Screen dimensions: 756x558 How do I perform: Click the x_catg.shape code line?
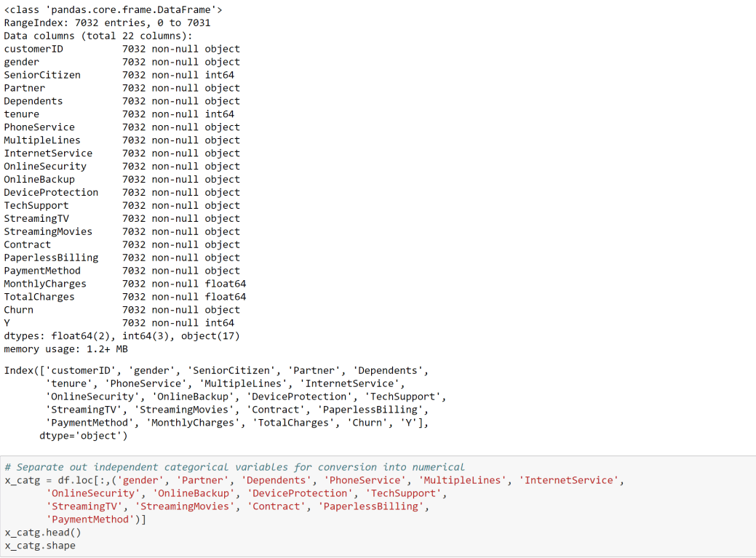(x=40, y=545)
